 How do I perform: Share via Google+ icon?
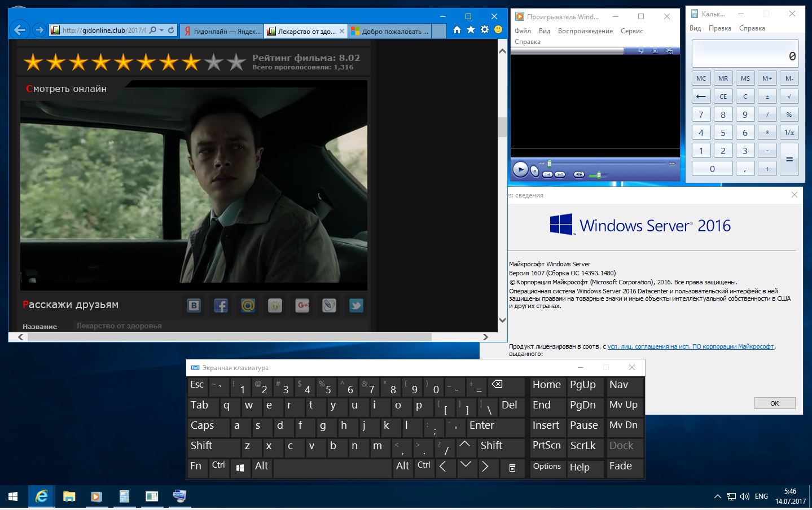[x=302, y=306]
